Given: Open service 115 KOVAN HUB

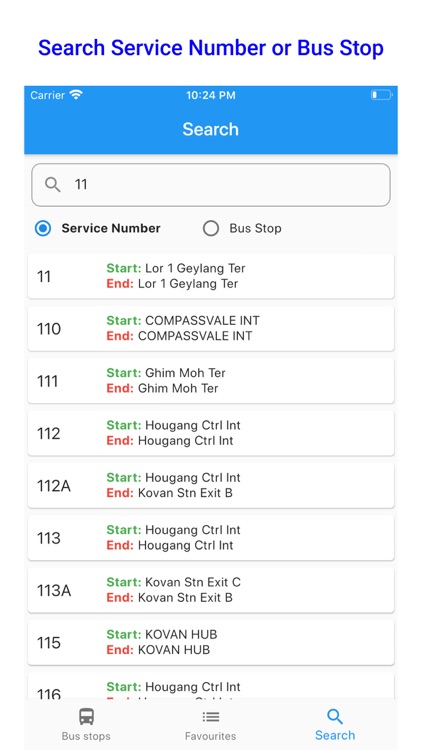Looking at the screenshot, I should coord(211,642).
